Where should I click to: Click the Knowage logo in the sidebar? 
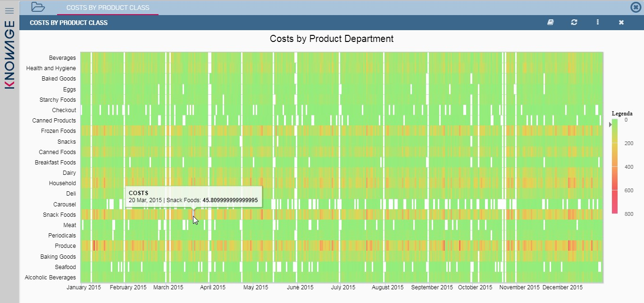coord(9,54)
